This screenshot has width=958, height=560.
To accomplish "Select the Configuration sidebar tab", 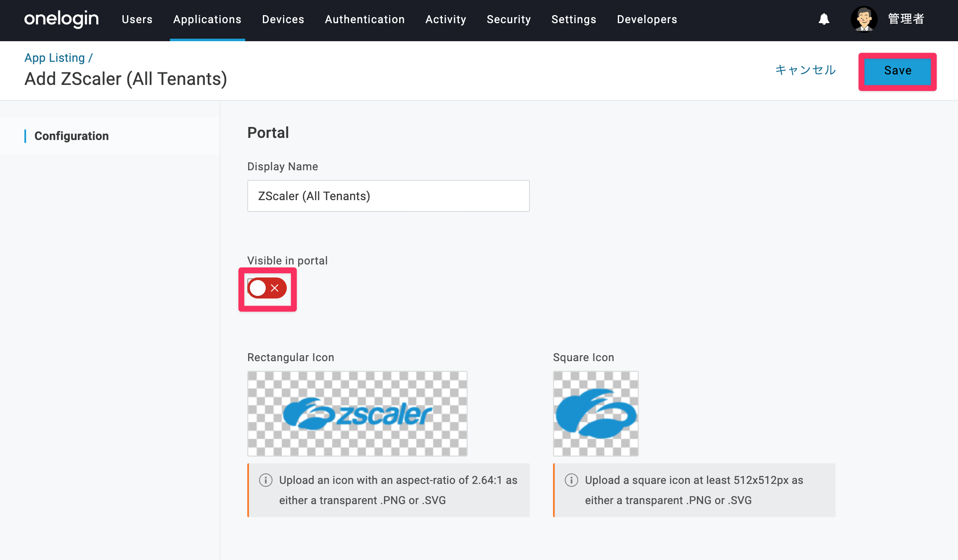I will coord(71,136).
